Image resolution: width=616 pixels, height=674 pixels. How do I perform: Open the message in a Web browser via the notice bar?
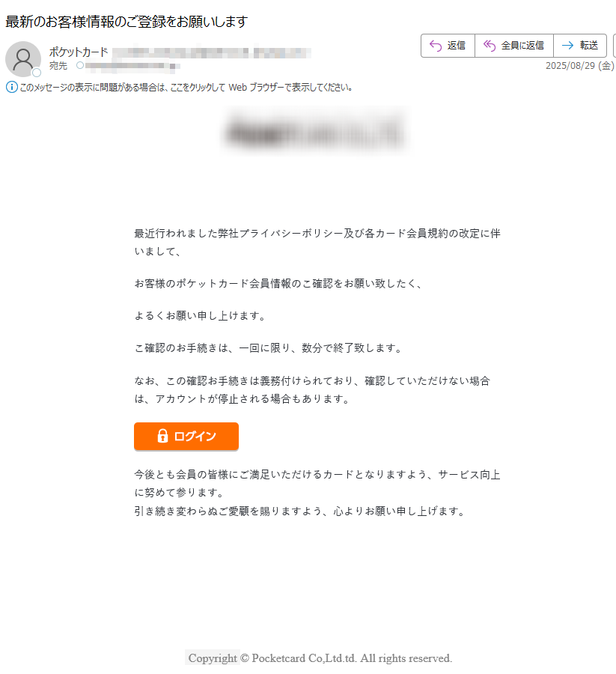(x=186, y=88)
